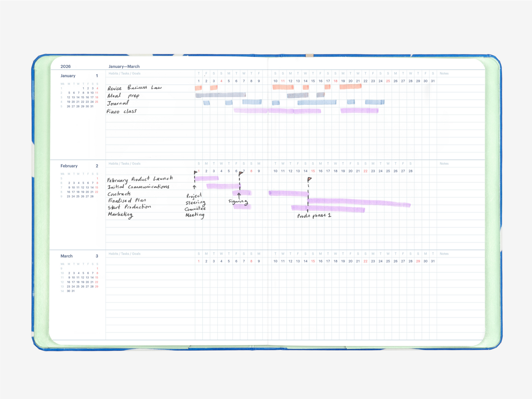Toggle the Meal prep habit row
The height and width of the screenshot is (399, 532).
pyautogui.click(x=123, y=95)
